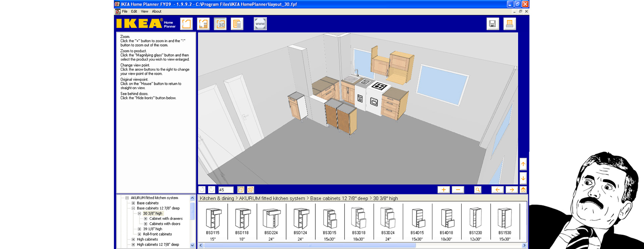This screenshot has height=249, width=644.
Task: Save the layout with the floppy disk icon
Action: coord(493,24)
